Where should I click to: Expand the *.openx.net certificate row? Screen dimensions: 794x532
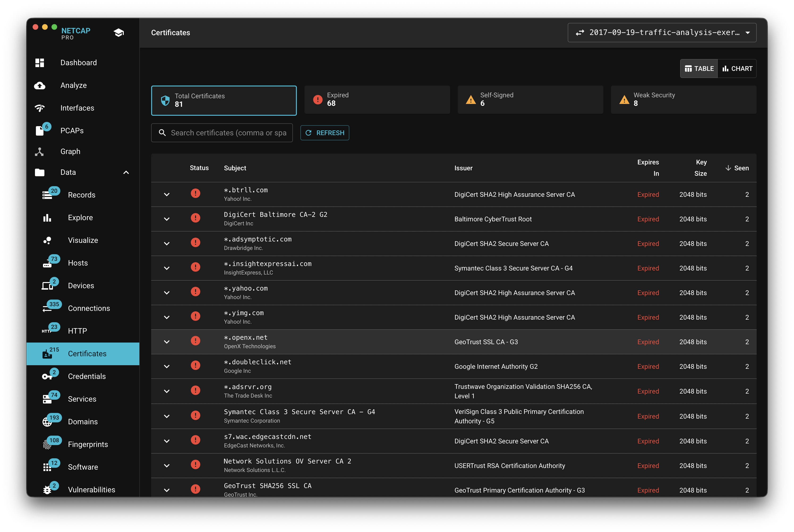click(x=166, y=342)
